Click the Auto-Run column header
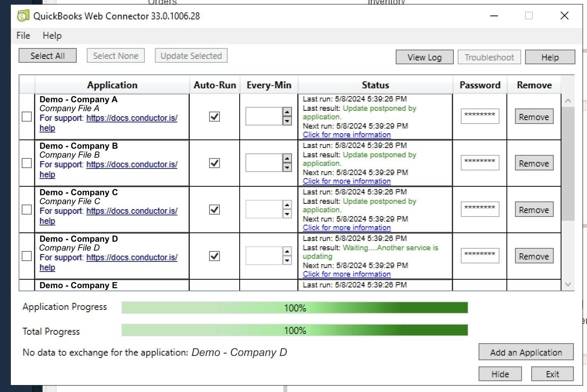The image size is (587, 392). (215, 85)
